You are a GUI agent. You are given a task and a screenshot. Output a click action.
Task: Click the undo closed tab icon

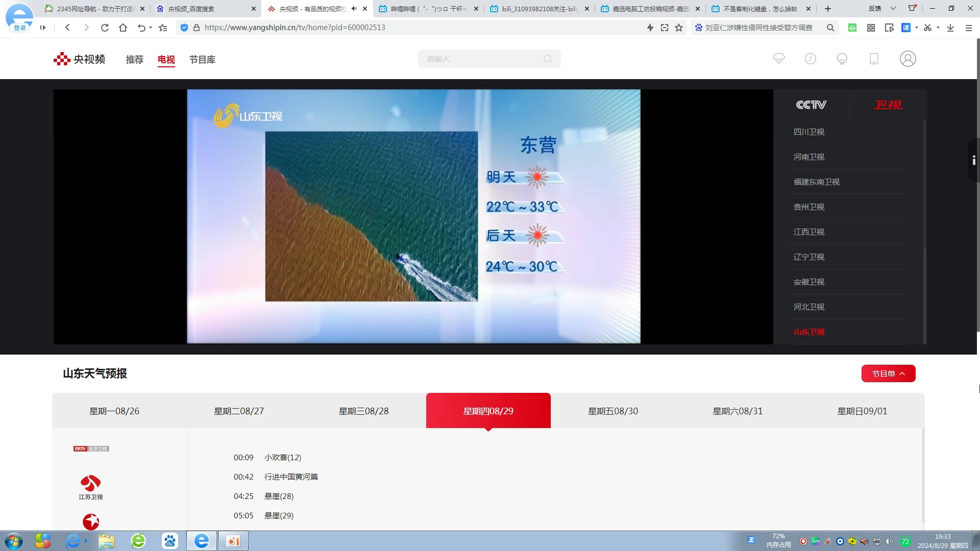(x=141, y=28)
